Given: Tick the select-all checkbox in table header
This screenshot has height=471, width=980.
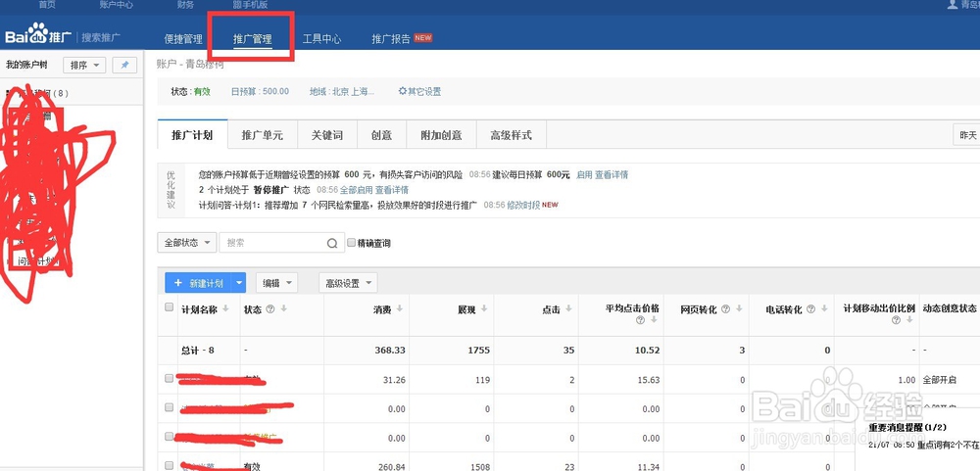Looking at the screenshot, I should point(169,307).
